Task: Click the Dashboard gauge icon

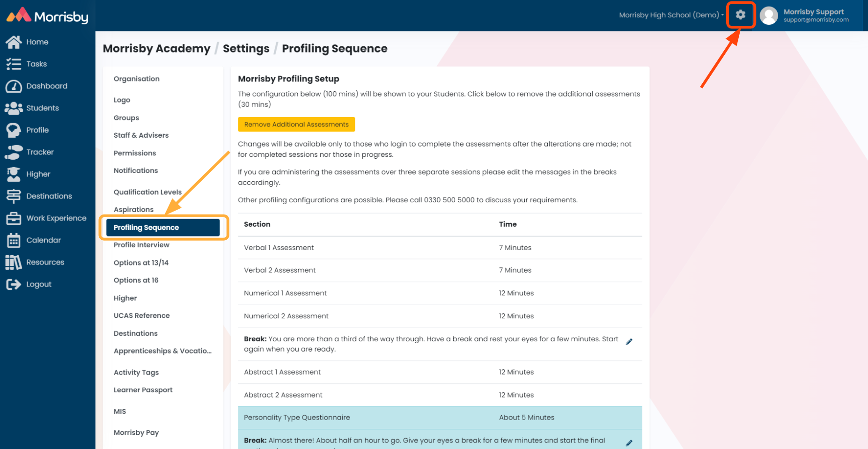Action: (x=14, y=86)
